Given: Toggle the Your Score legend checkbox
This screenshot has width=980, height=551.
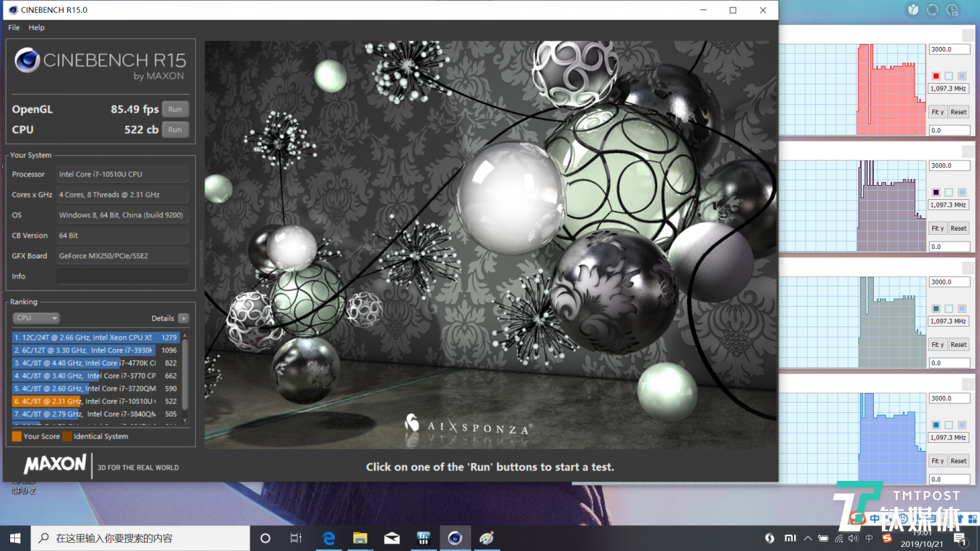Looking at the screenshot, I should [x=17, y=436].
